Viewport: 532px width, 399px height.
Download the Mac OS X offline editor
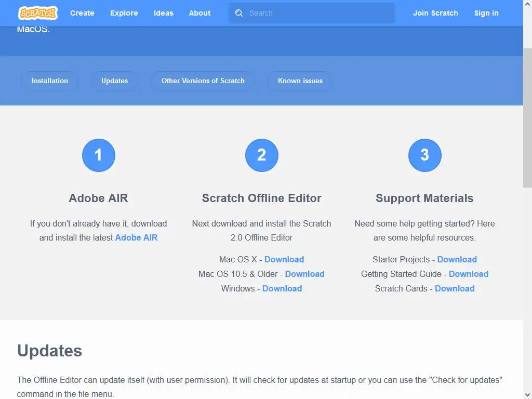pos(284,260)
